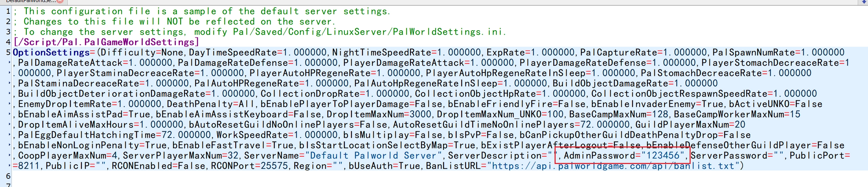Close the DefaultPalWorldSe... file tab
This screenshot has height=187, width=868.
pyautogui.click(x=60, y=1)
